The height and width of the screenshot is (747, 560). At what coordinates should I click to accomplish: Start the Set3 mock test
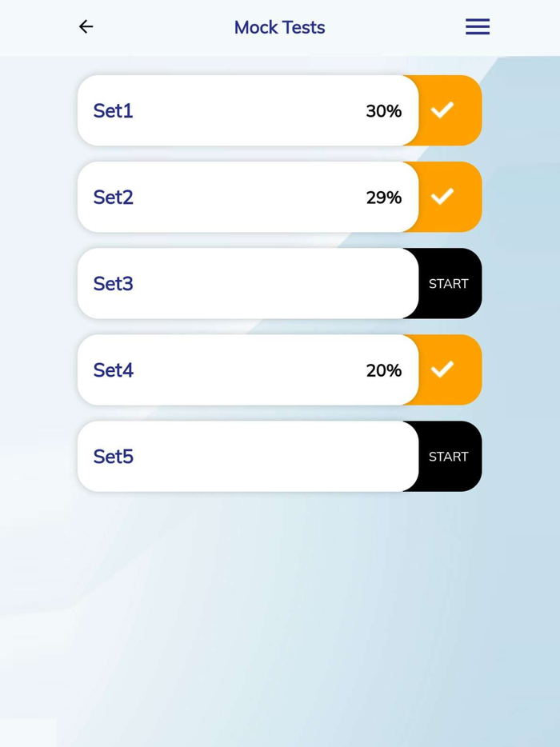click(x=447, y=283)
